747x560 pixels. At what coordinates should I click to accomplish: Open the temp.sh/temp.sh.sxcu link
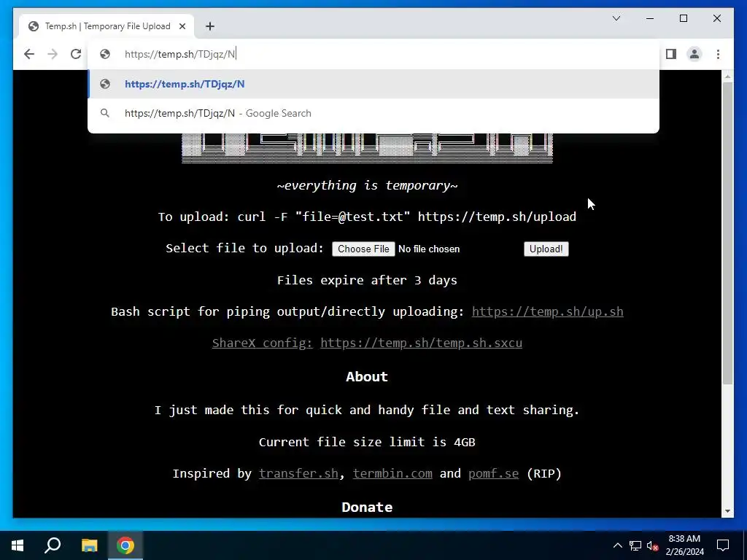[421, 343]
